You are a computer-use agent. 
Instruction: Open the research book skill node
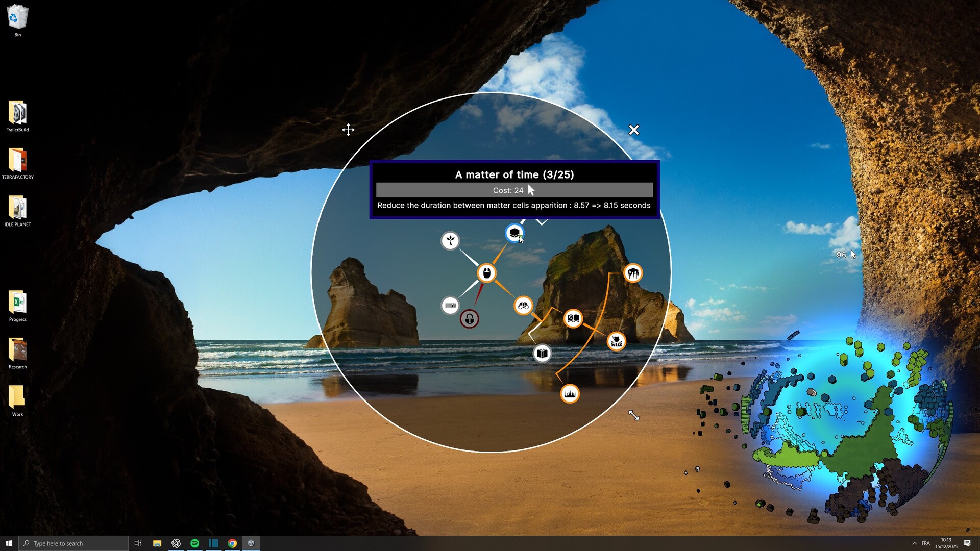point(573,318)
